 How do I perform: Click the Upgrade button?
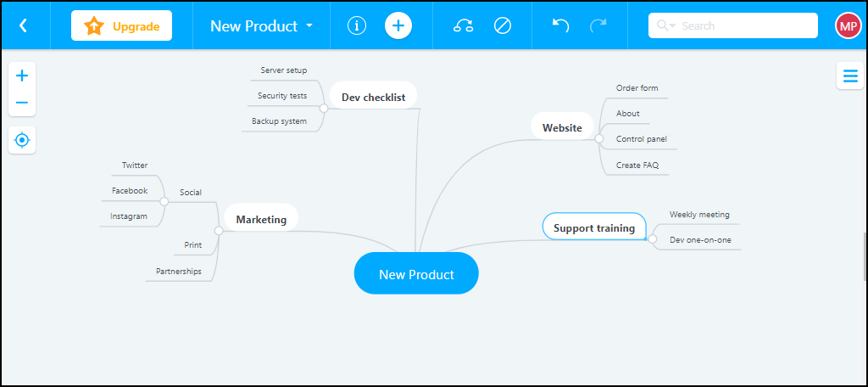pos(121,25)
